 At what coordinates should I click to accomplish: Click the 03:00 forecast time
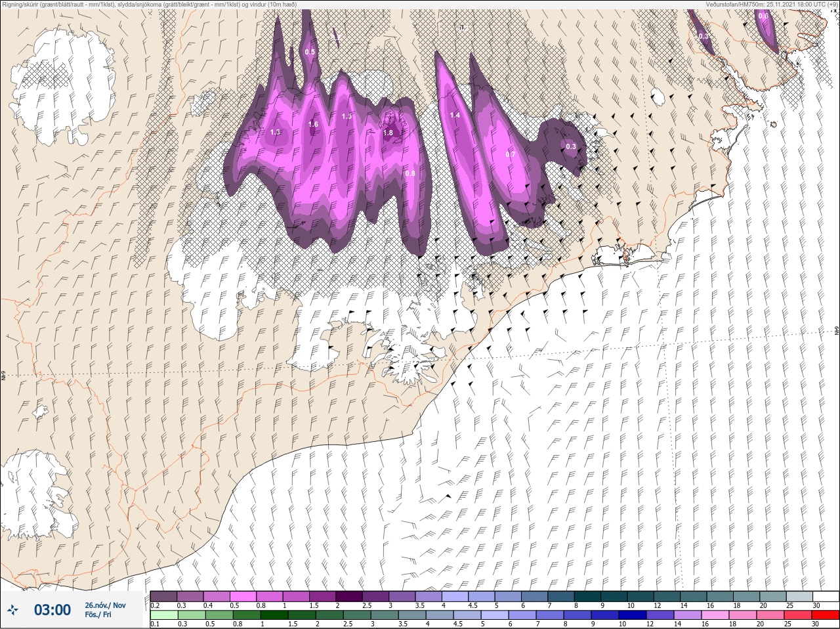[x=52, y=610]
